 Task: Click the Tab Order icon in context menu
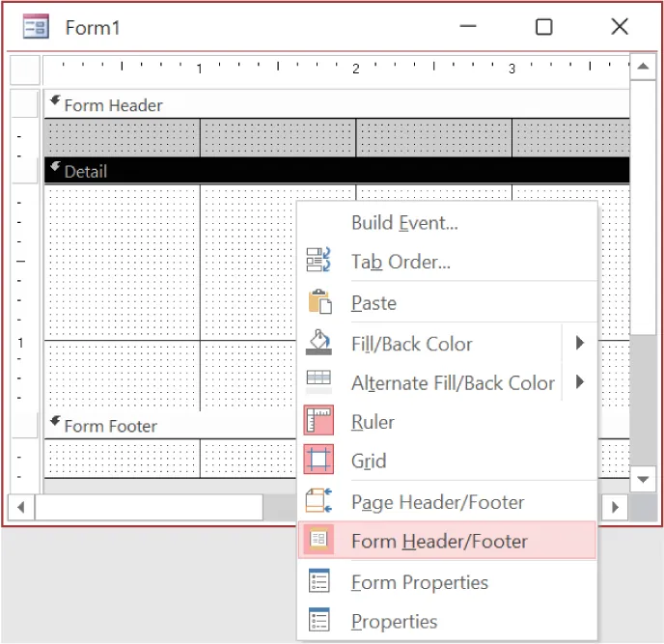point(318,262)
